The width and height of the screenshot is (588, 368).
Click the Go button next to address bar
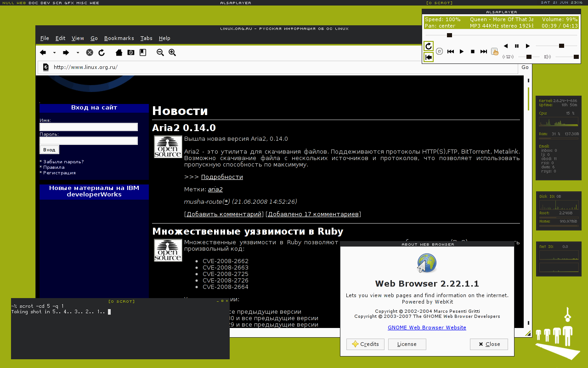[x=525, y=67]
